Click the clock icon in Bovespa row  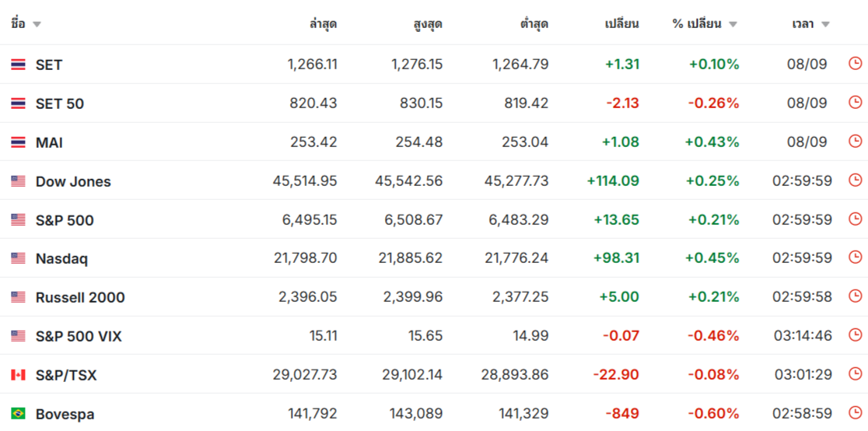(x=856, y=413)
